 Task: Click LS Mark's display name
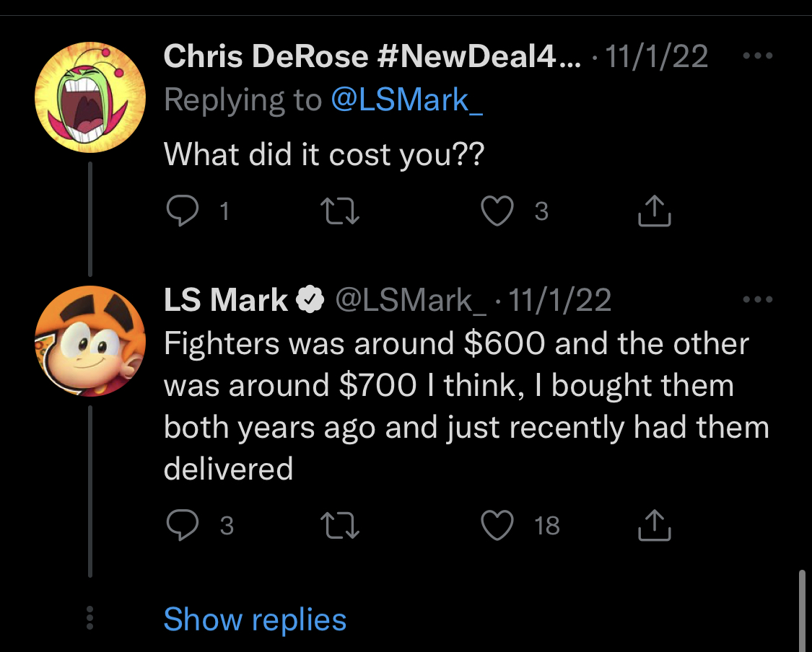click(x=226, y=300)
